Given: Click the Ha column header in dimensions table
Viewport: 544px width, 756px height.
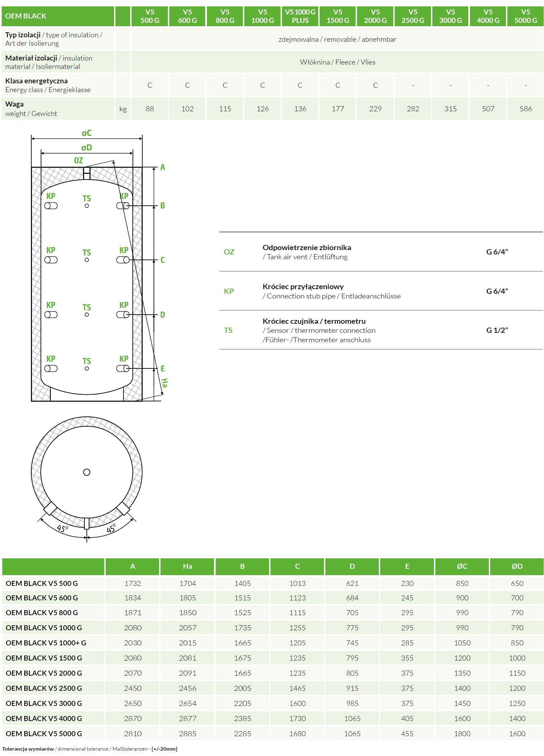Looking at the screenshot, I should tap(187, 566).
